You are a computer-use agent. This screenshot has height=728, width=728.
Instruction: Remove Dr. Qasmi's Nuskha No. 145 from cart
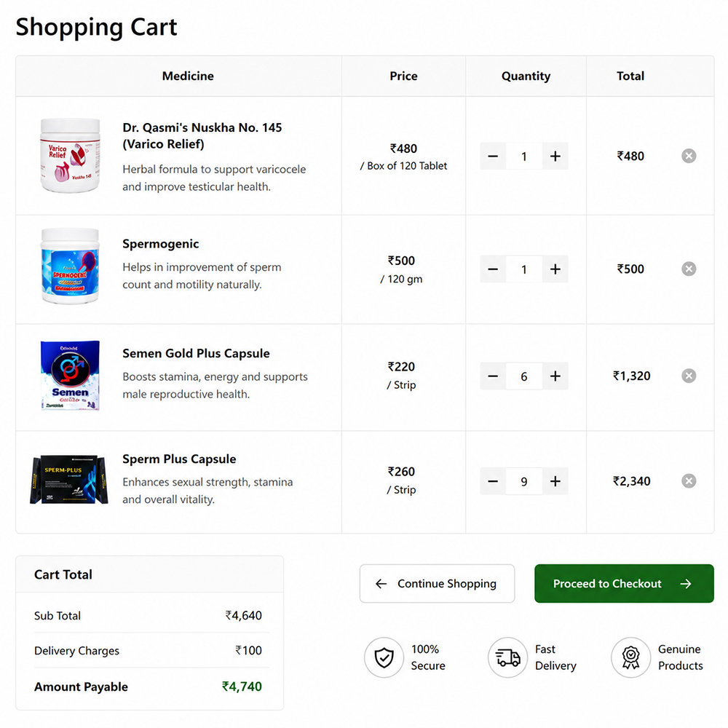coord(689,156)
